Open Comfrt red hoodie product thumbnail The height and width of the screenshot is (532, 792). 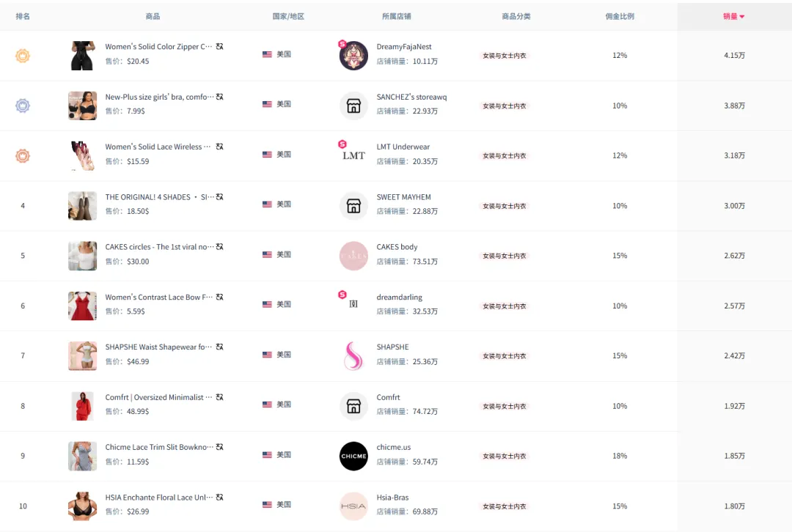click(x=82, y=406)
